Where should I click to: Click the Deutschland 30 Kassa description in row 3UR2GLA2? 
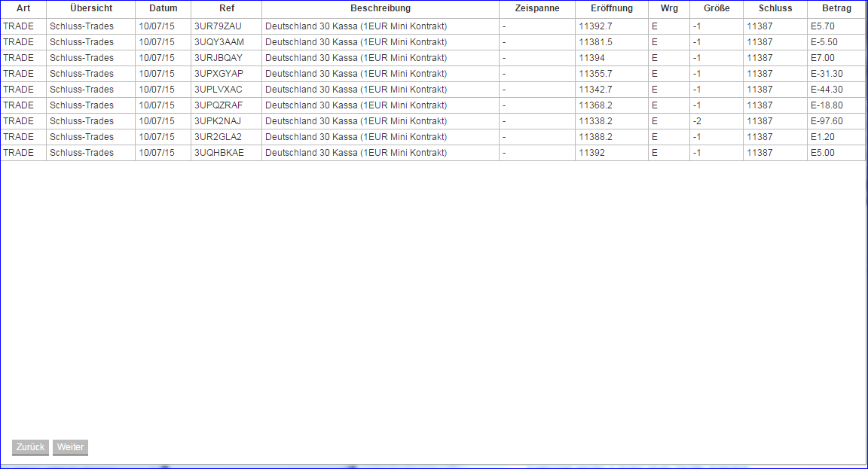tap(354, 136)
